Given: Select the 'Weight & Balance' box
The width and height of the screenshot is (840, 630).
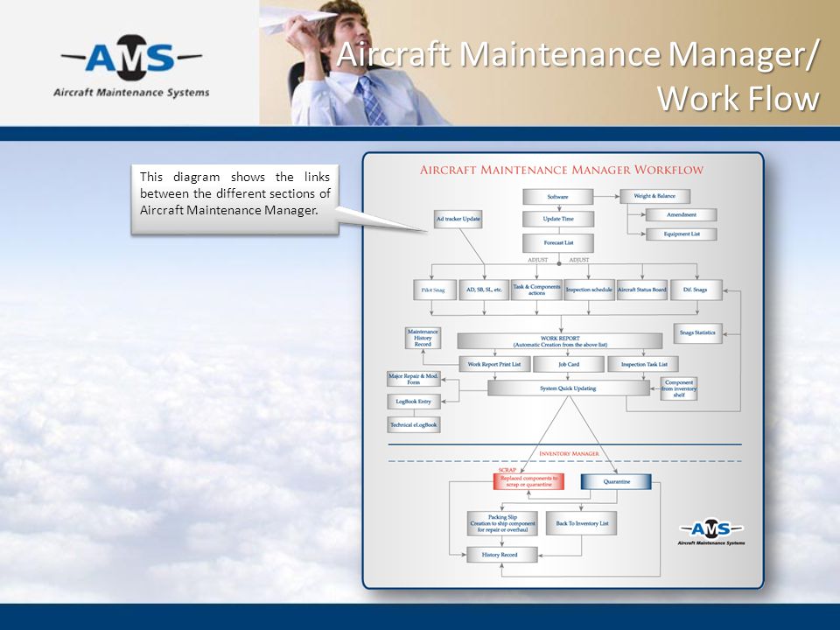Looking at the screenshot, I should pos(654,196).
